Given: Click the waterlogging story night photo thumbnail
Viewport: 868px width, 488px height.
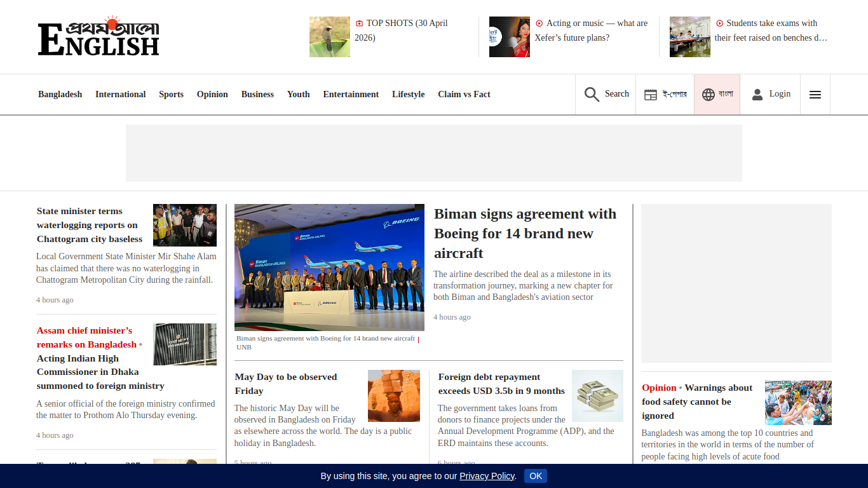Looking at the screenshot, I should (185, 225).
